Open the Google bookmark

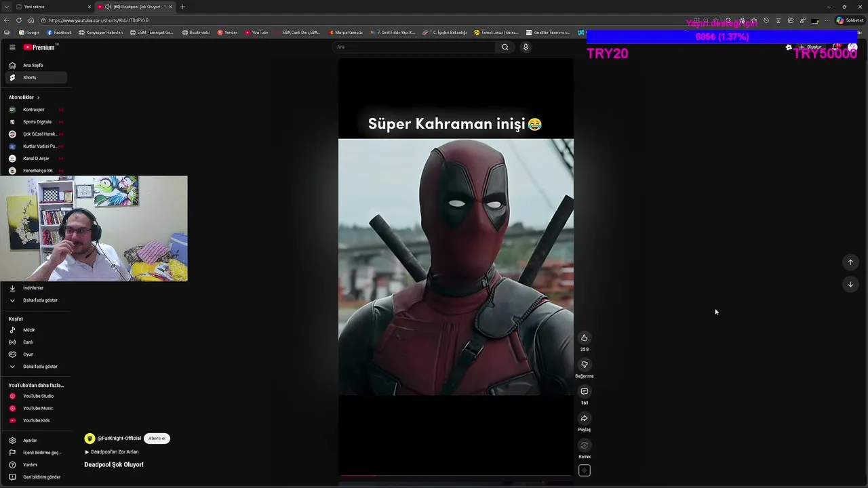tap(29, 33)
